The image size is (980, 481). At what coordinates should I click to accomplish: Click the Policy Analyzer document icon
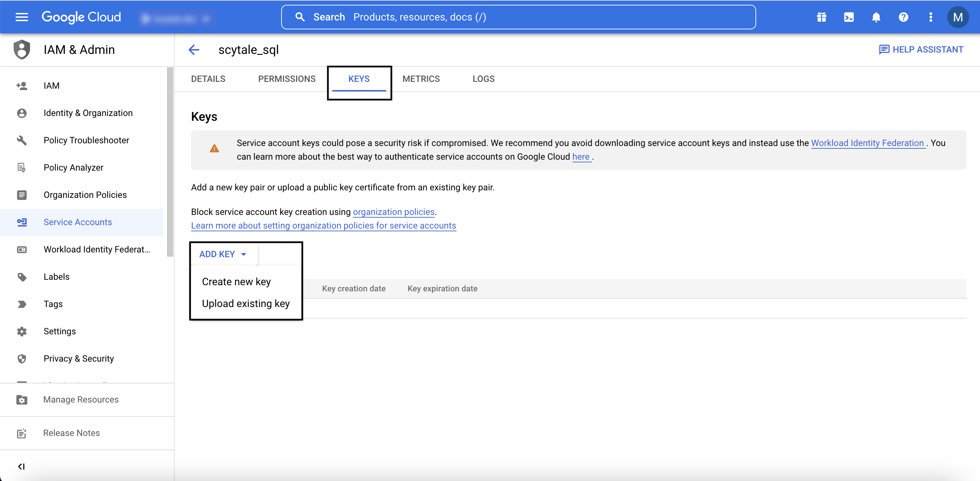[x=22, y=168]
